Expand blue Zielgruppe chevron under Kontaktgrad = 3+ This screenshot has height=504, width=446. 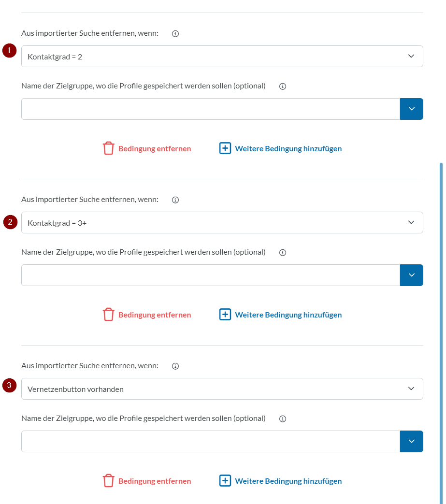click(411, 275)
